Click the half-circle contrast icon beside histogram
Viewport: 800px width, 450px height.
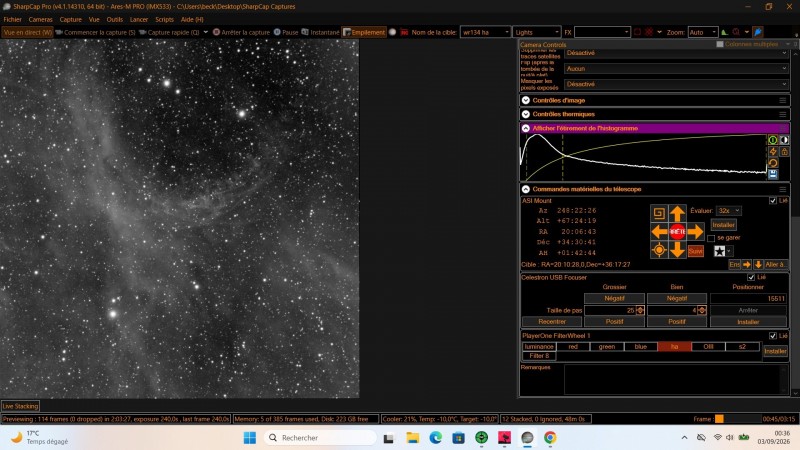[x=784, y=140]
